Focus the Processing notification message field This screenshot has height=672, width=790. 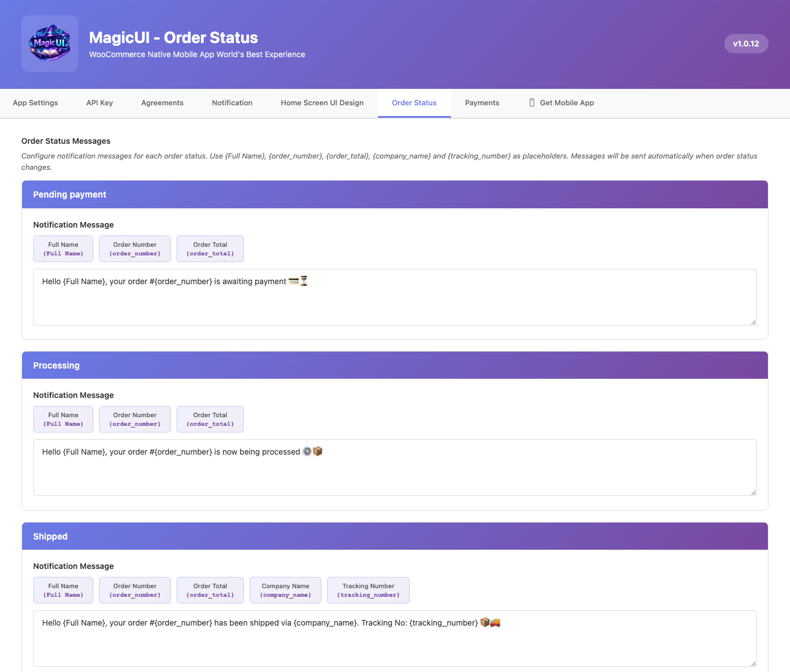[x=394, y=473]
